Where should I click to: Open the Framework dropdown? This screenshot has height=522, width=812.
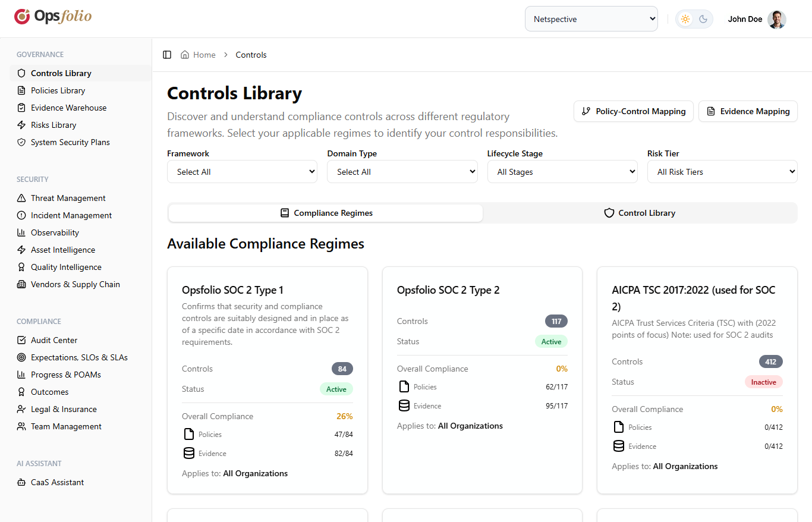242,171
